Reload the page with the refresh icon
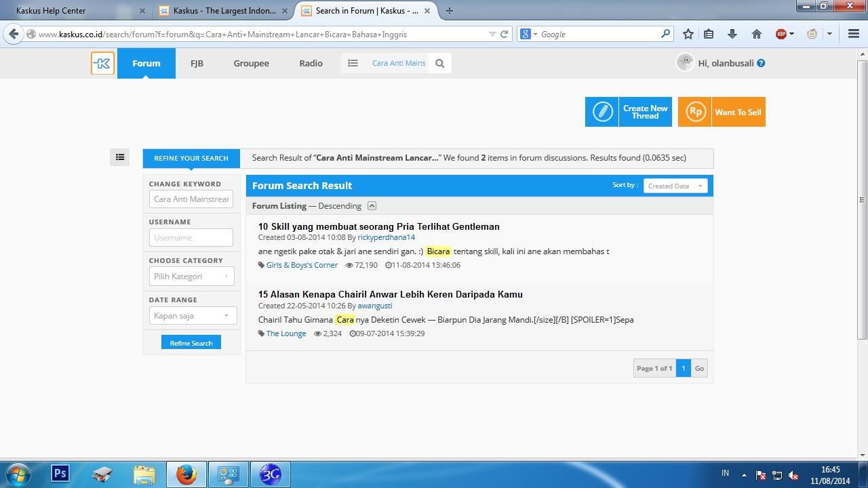The width and height of the screenshot is (868, 488). (x=504, y=34)
